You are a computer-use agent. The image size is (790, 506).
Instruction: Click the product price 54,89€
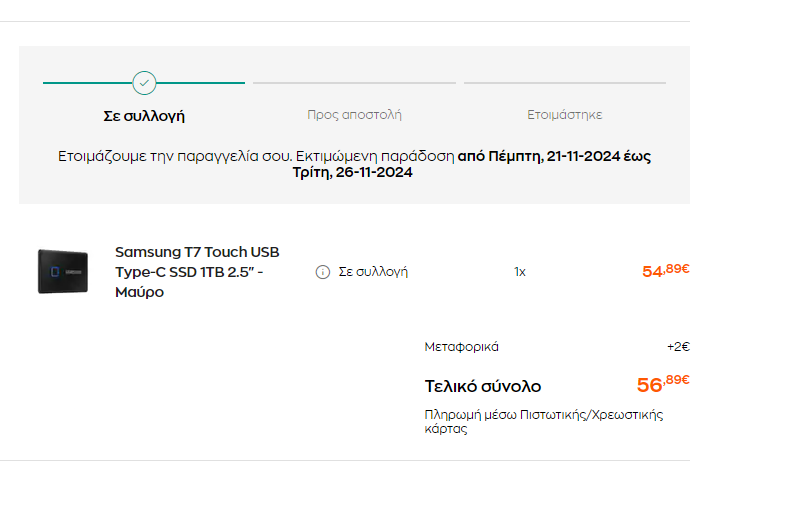point(666,271)
